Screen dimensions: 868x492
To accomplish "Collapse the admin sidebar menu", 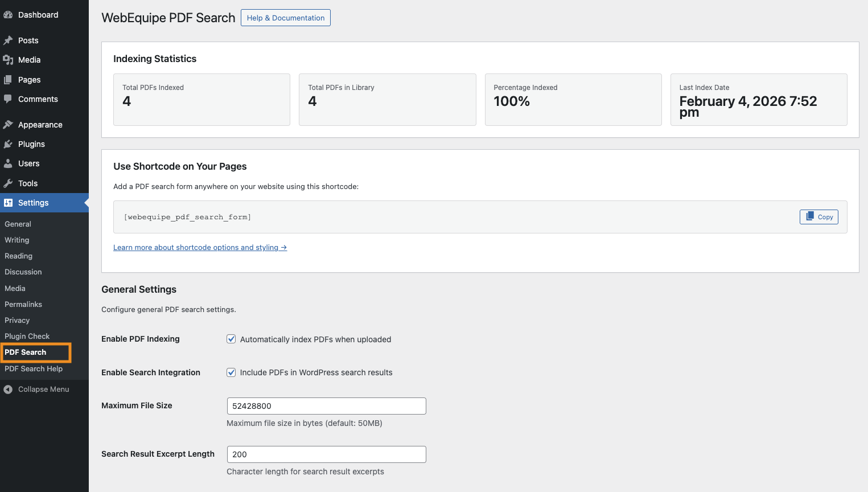I will [x=37, y=389].
